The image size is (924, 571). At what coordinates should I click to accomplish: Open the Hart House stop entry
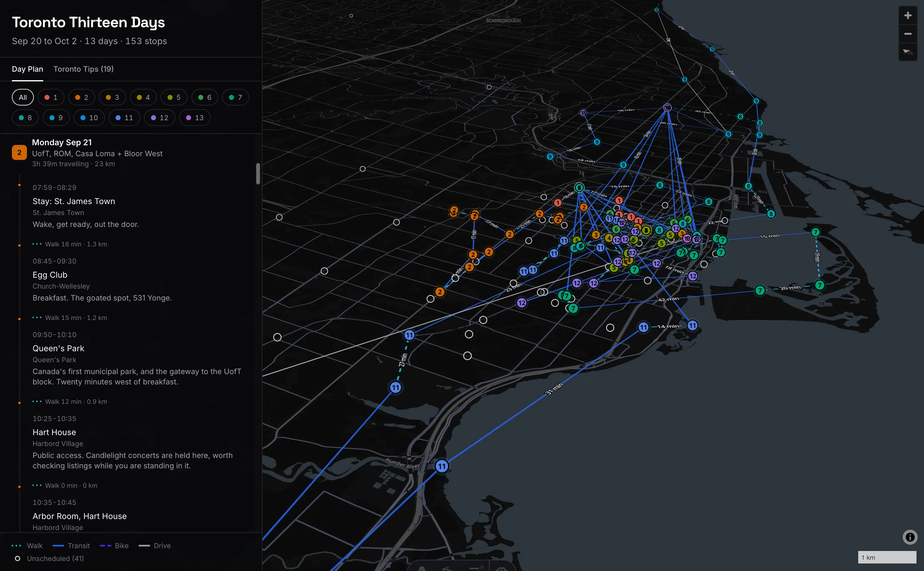(x=54, y=432)
